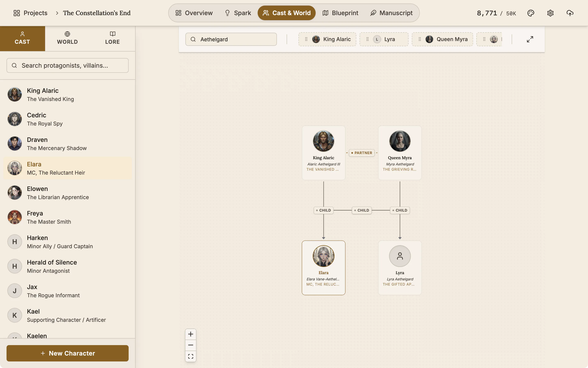Select Kael, Supporting Character / Artificer
The width and height of the screenshot is (588, 368).
[68, 315]
